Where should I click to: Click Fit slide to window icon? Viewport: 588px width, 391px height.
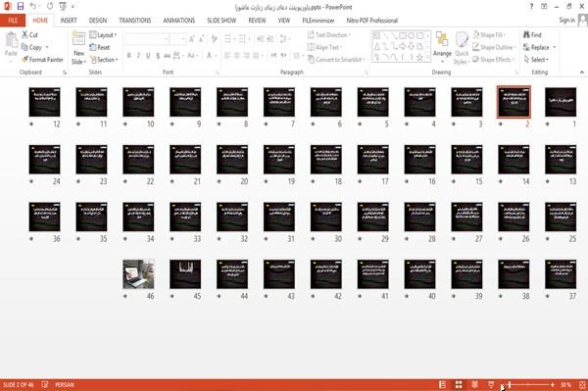pyautogui.click(x=582, y=384)
